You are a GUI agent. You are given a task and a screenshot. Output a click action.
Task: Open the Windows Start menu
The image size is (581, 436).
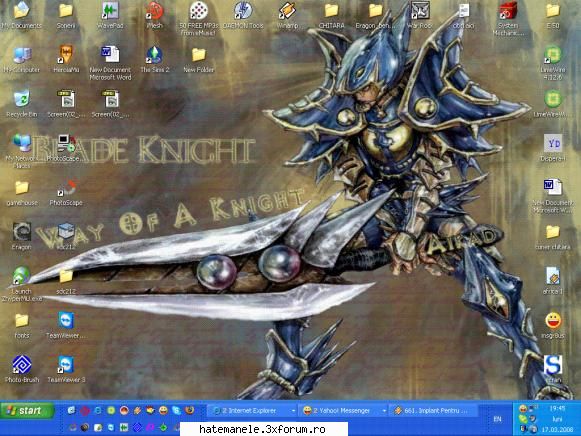(27, 410)
